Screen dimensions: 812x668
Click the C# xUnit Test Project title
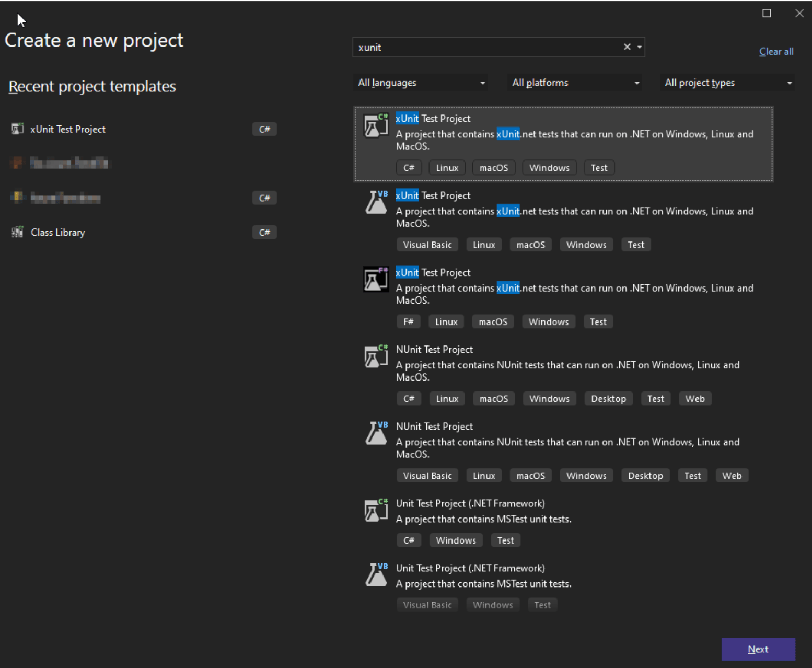click(x=433, y=119)
